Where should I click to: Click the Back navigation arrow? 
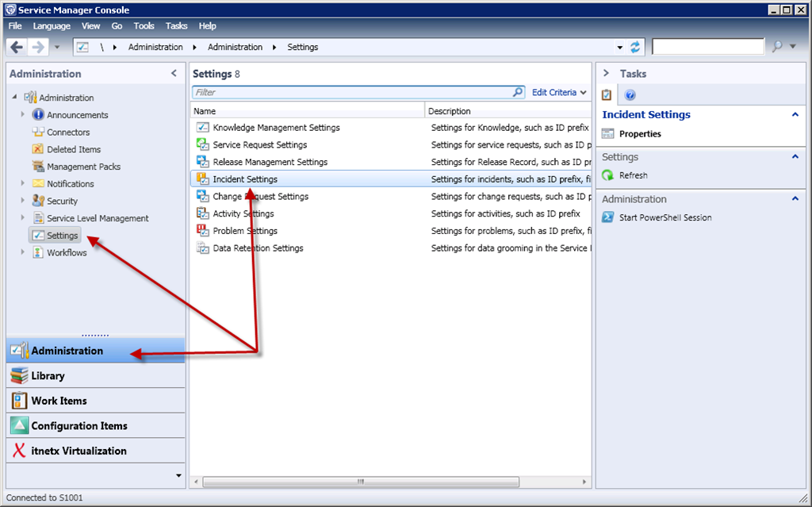tap(17, 47)
